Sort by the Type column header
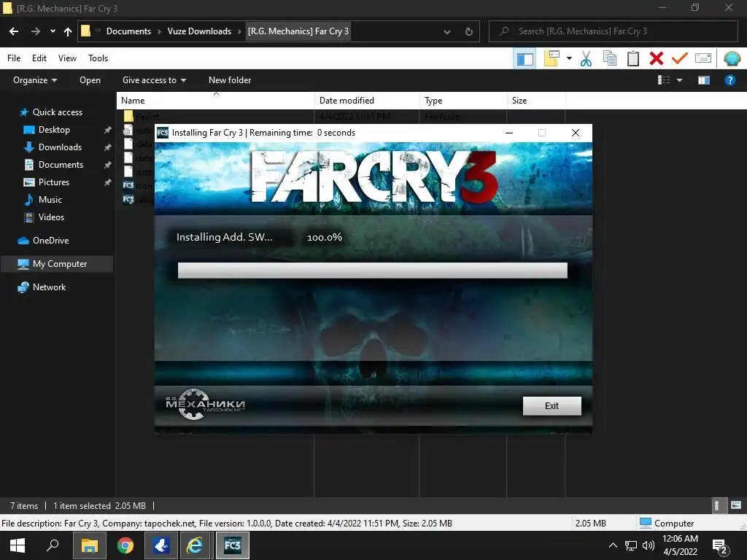Screen dimensions: 747x560 click(463, 101)
